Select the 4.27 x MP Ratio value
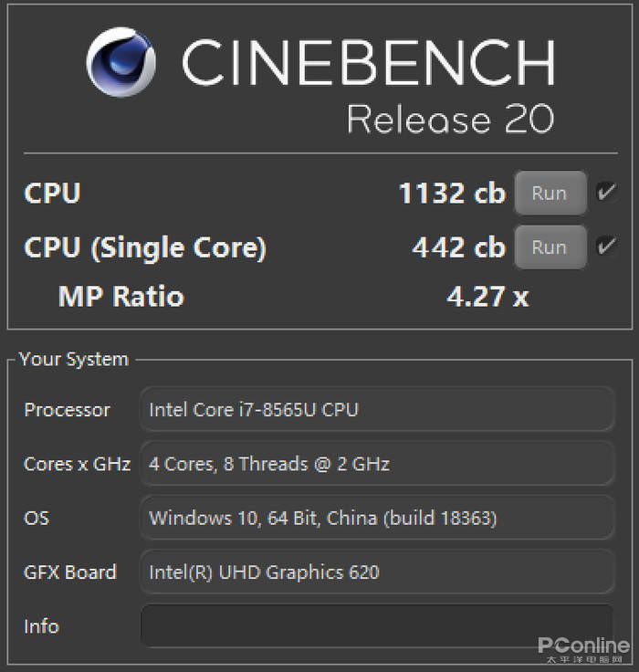 (x=487, y=297)
